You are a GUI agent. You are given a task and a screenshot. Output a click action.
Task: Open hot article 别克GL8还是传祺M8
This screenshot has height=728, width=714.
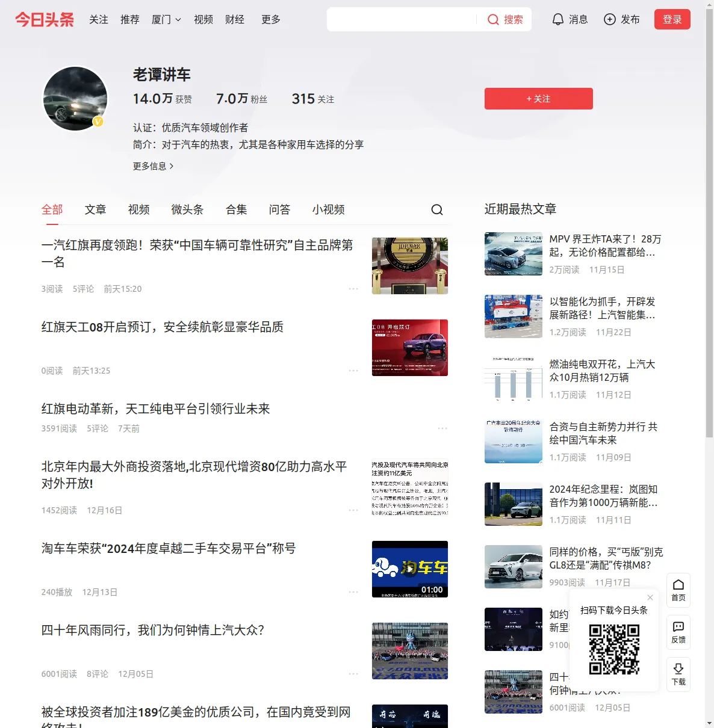pyautogui.click(x=606, y=558)
